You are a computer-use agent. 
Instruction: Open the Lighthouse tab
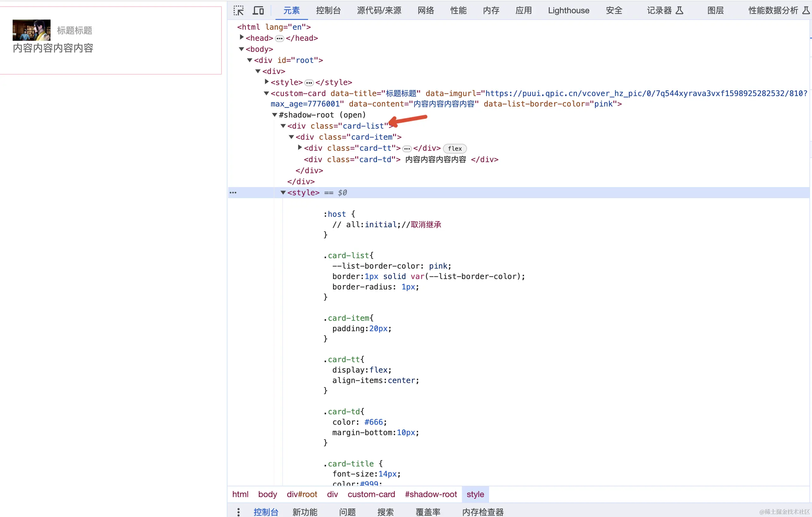click(x=568, y=10)
